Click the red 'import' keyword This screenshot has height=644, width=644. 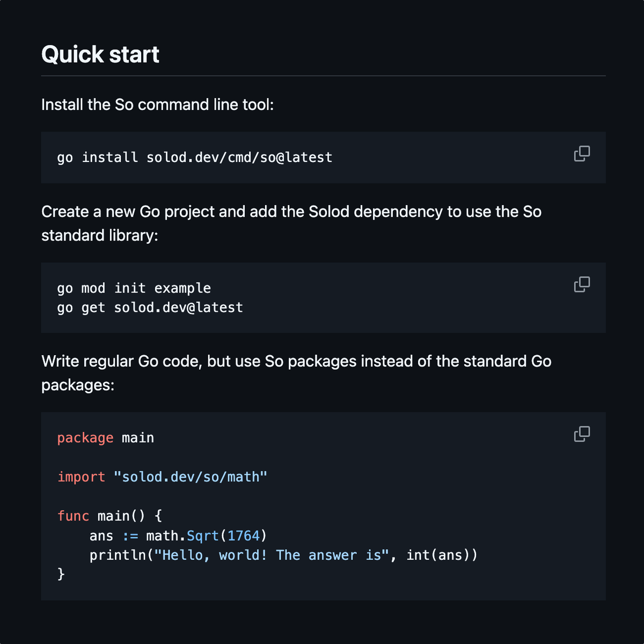point(81,477)
